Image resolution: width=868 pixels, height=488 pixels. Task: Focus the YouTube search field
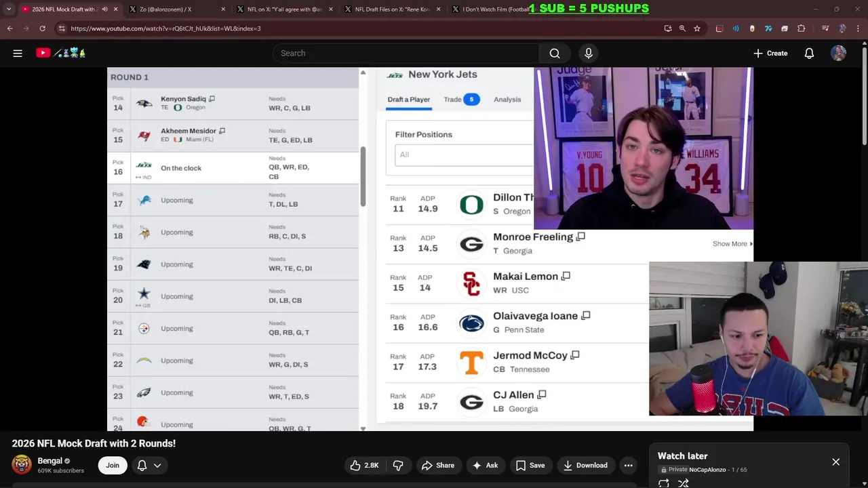coord(406,53)
